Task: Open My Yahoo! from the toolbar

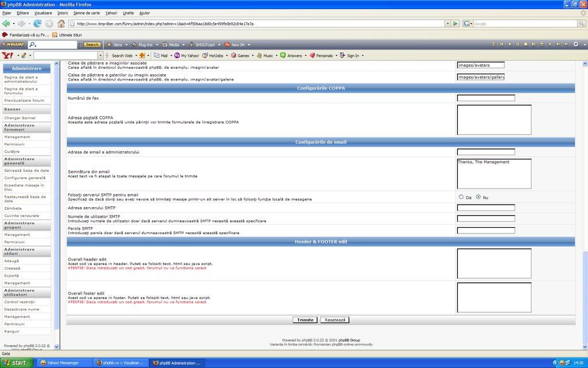Action: pos(187,56)
